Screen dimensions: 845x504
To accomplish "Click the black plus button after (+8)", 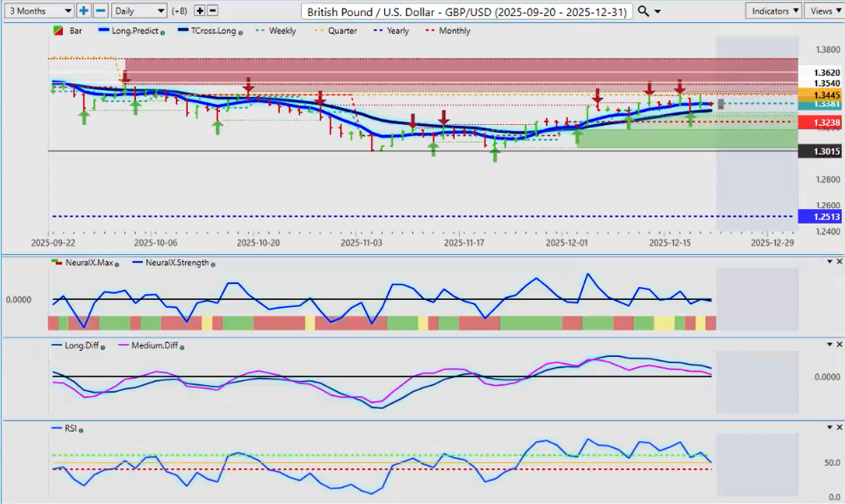I will (x=200, y=11).
